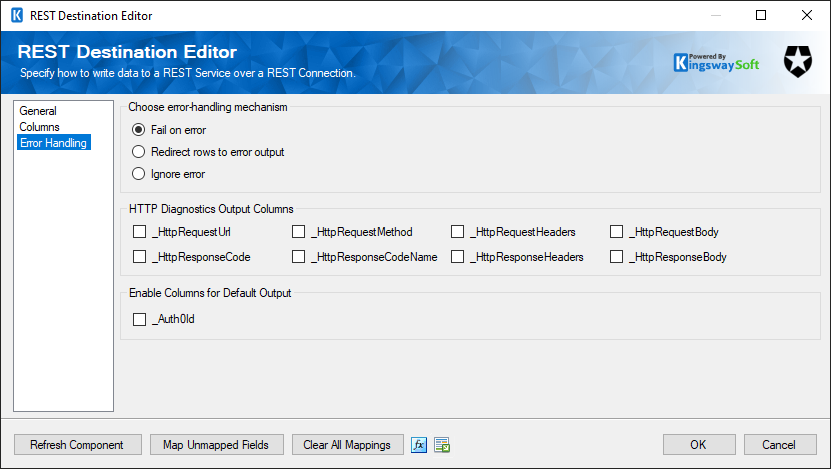Confirm changes with the OK button
This screenshot has height=469, width=831.
click(699, 445)
